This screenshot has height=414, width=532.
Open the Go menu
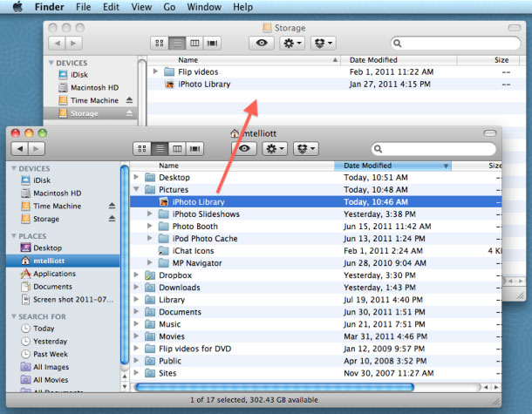[x=169, y=7]
